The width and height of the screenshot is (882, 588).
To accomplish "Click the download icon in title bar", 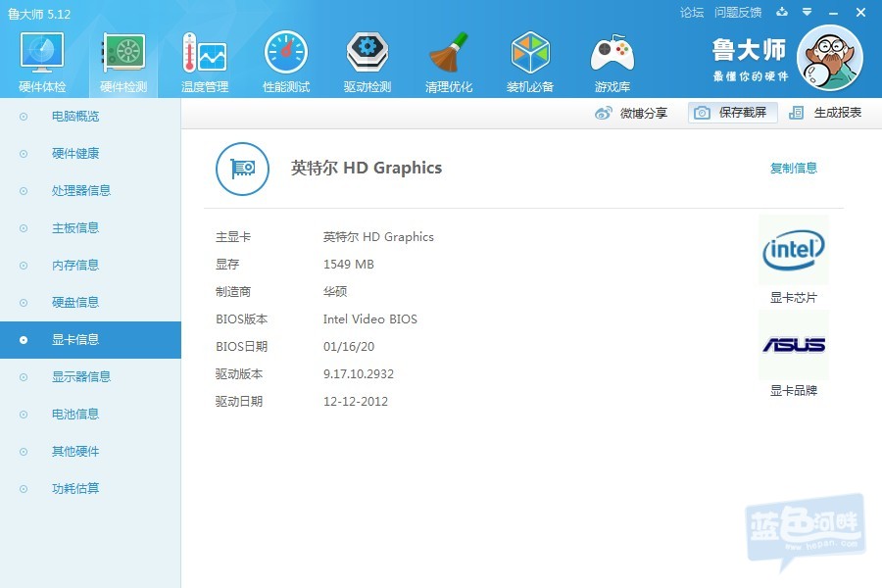I will pyautogui.click(x=782, y=12).
